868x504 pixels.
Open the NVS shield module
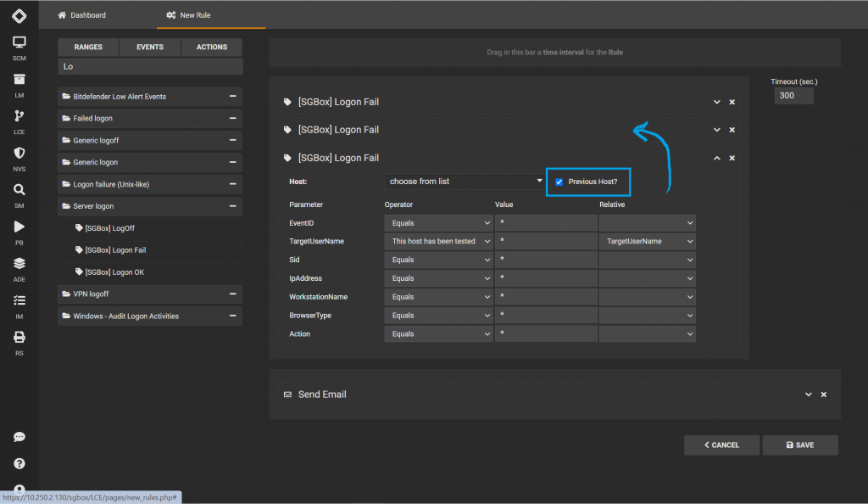pyautogui.click(x=19, y=159)
